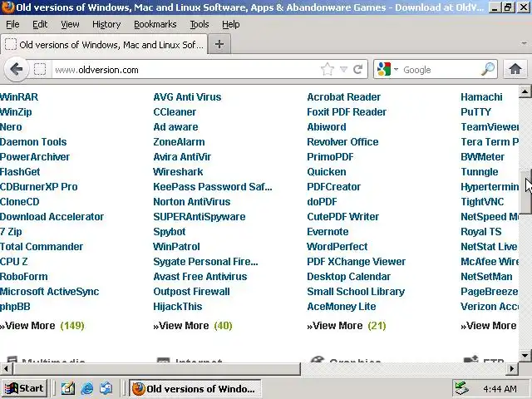This screenshot has width=532, height=399.
Task: Open the Acrobat Reader link
Action: [x=343, y=97]
